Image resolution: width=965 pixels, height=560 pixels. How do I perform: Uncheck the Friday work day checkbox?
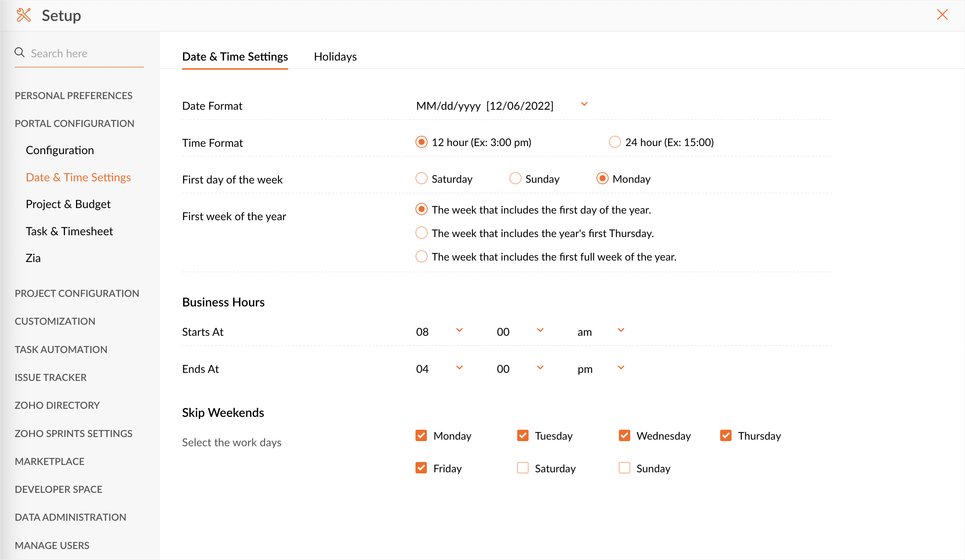pos(421,468)
